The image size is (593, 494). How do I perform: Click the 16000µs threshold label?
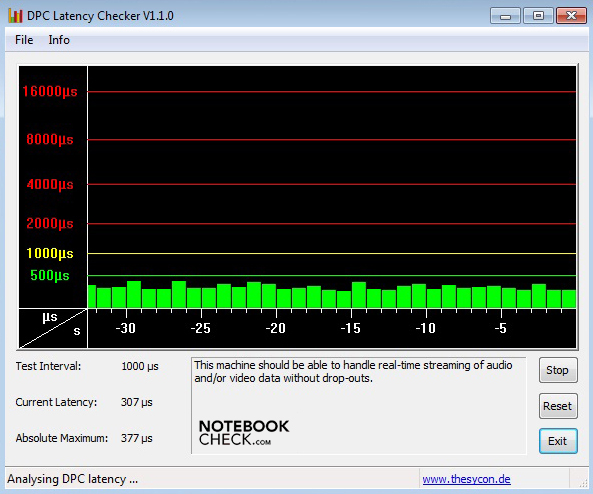(x=50, y=91)
